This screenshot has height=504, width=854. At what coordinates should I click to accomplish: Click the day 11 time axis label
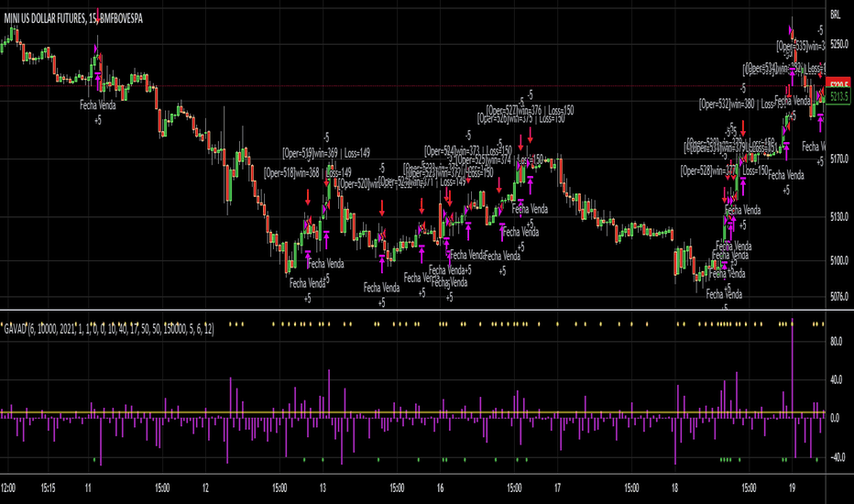point(88,488)
